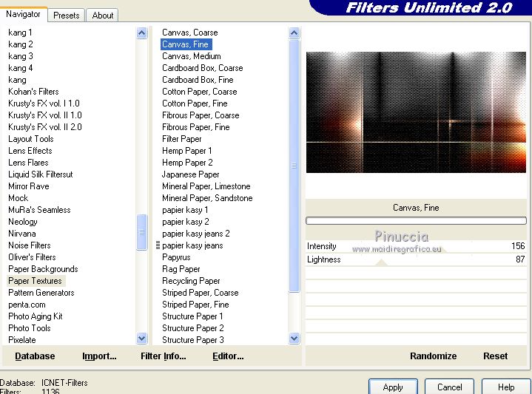Open the Presets tab

click(x=67, y=16)
